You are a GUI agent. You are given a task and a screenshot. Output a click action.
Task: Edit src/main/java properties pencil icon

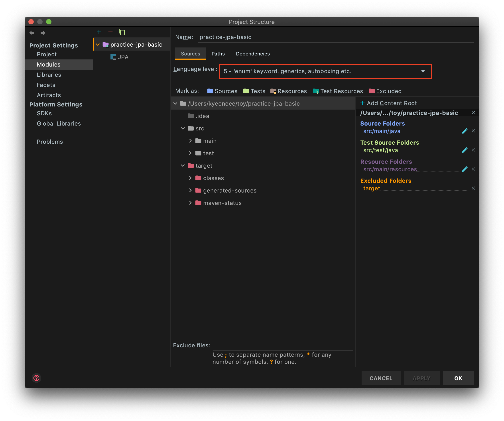coord(465,131)
